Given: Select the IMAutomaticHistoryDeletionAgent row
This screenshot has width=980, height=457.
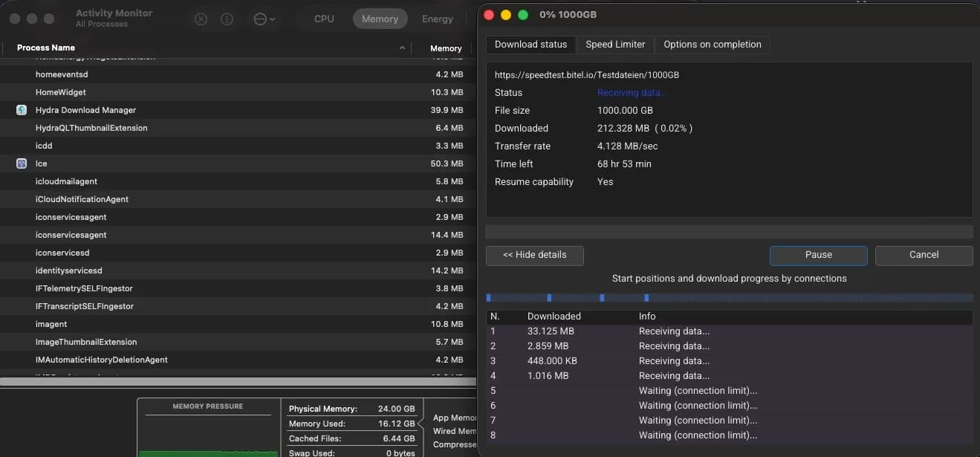Looking at the screenshot, I should coord(238,360).
